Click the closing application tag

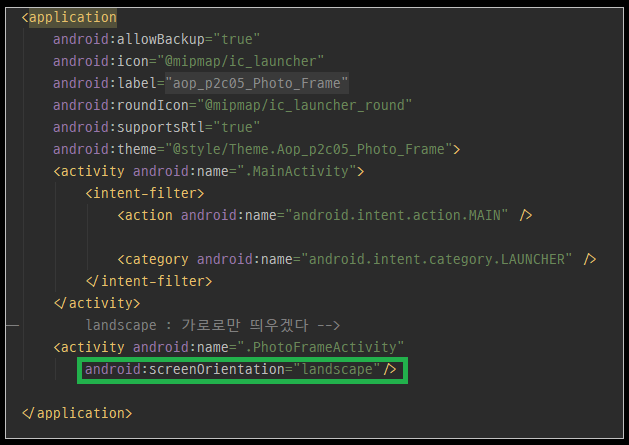tap(77, 413)
